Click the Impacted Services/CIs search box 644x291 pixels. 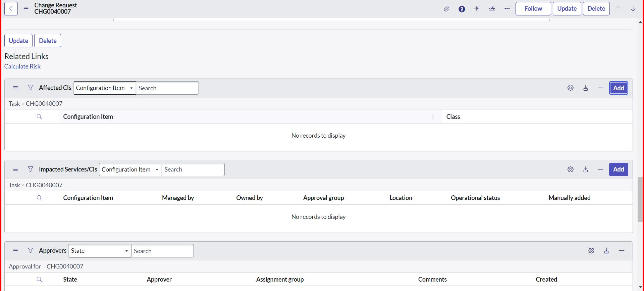coord(193,169)
